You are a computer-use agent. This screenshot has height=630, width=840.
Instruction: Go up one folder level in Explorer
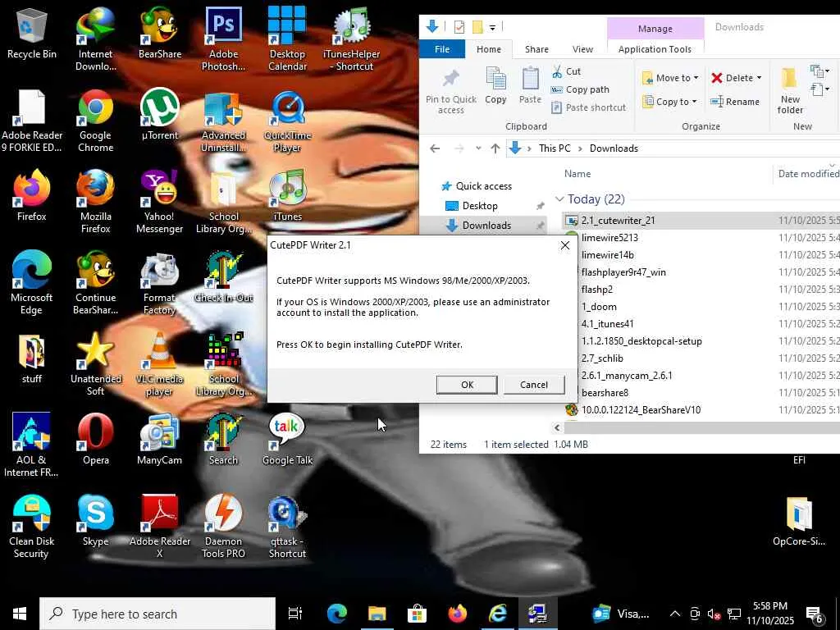pos(495,148)
